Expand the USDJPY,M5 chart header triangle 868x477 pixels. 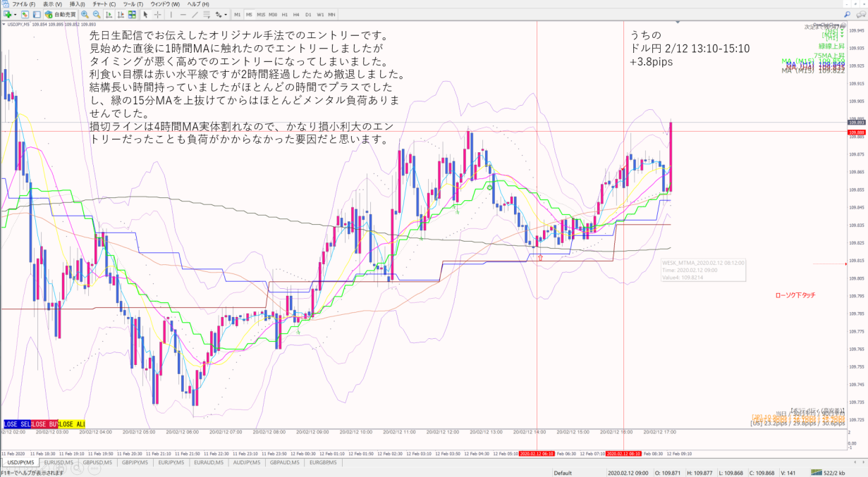(4, 25)
